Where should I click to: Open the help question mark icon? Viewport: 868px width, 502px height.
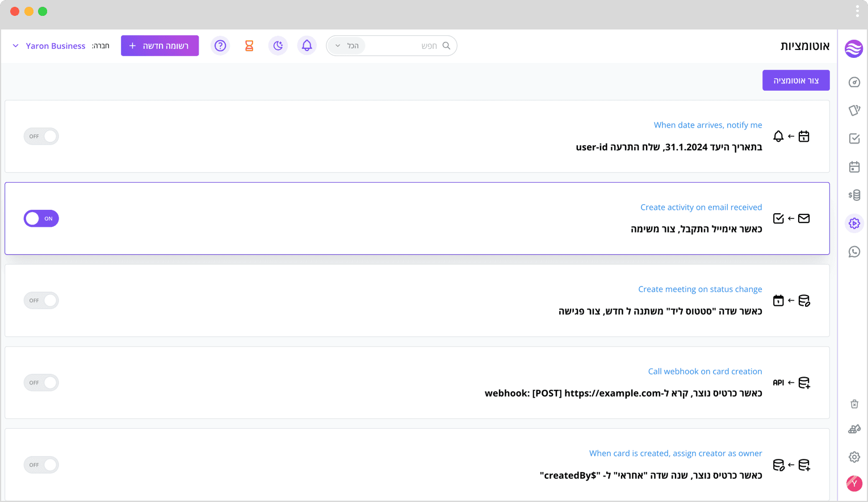point(220,46)
